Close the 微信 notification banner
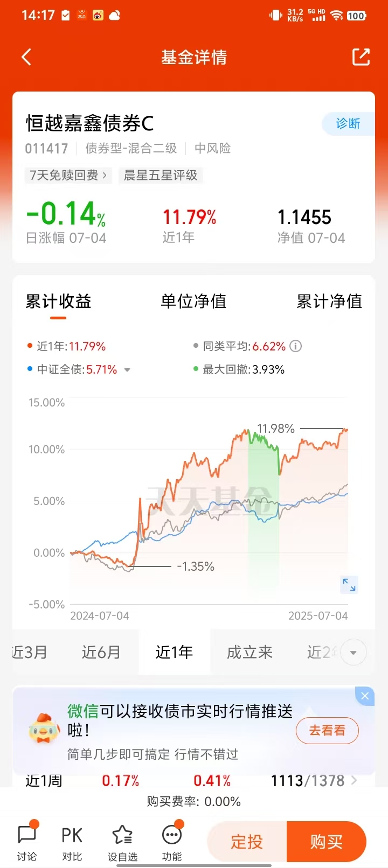This screenshot has width=388, height=868. pyautogui.click(x=365, y=696)
